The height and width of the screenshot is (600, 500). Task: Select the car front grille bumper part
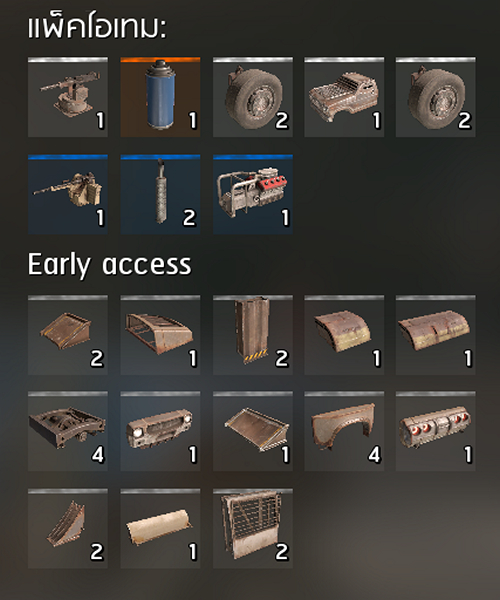coord(160,431)
